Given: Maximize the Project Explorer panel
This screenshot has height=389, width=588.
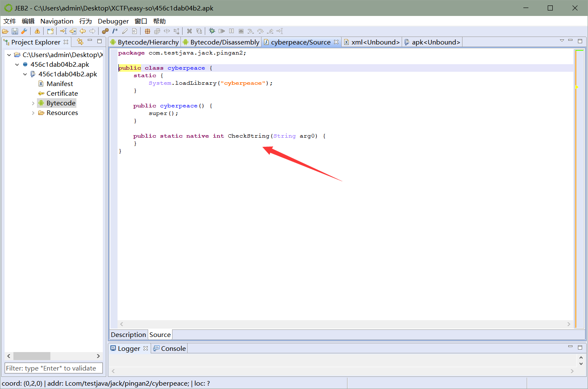Looking at the screenshot, I should [x=99, y=41].
